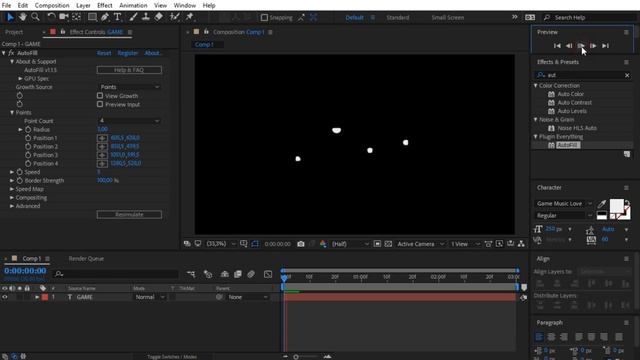Take a snapshot with camera icon
Screen dimensions: 640x360
pos(301,244)
